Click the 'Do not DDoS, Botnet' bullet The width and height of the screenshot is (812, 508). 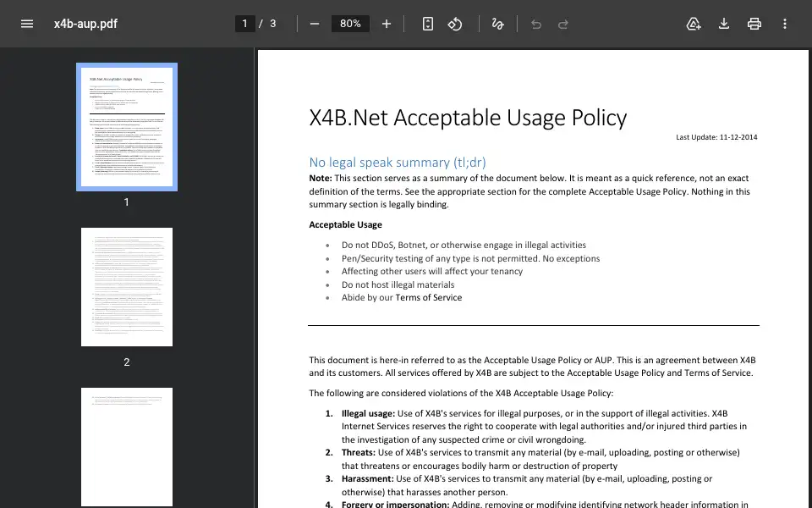(464, 246)
